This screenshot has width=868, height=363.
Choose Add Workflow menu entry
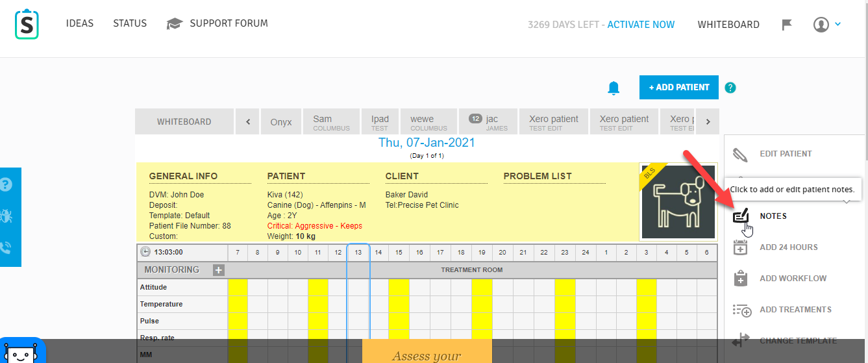click(793, 279)
